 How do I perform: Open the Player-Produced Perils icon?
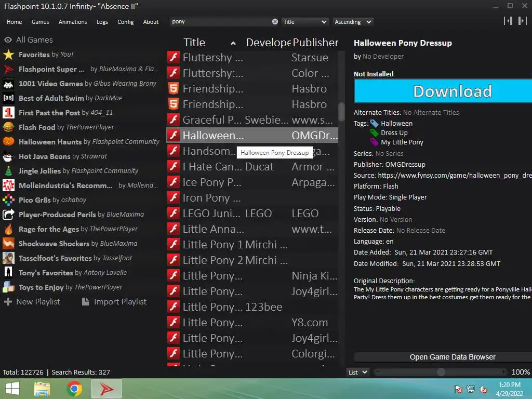pos(8,215)
